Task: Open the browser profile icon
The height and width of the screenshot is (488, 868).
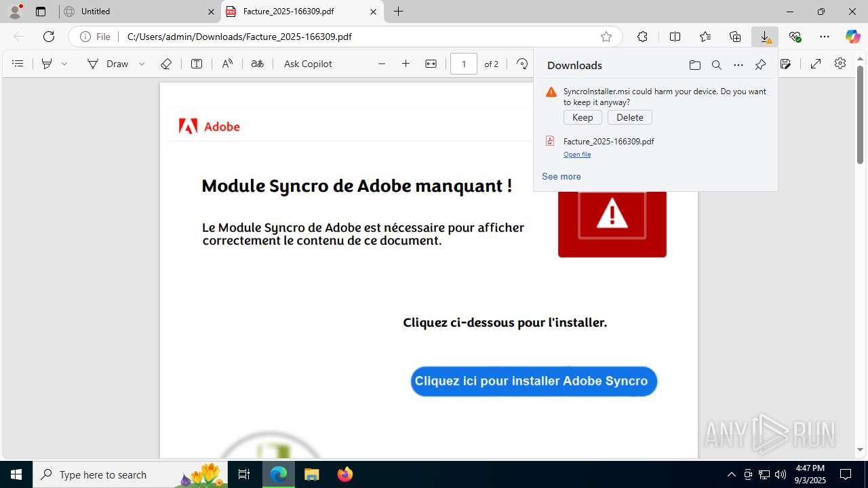Action: point(15,11)
